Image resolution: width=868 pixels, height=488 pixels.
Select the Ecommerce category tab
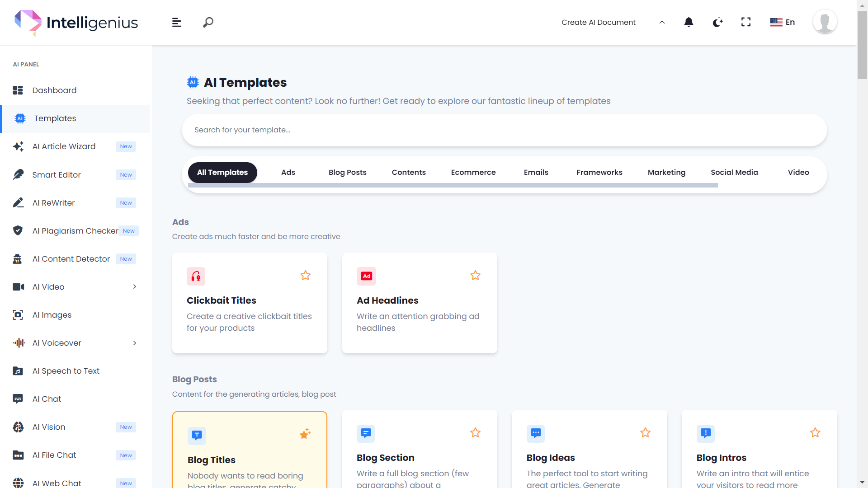(x=473, y=172)
